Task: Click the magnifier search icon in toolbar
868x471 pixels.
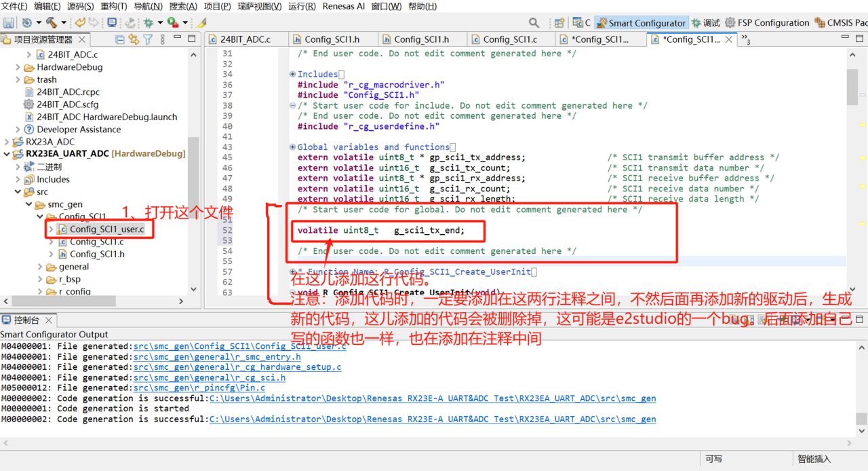Action: 534,22
